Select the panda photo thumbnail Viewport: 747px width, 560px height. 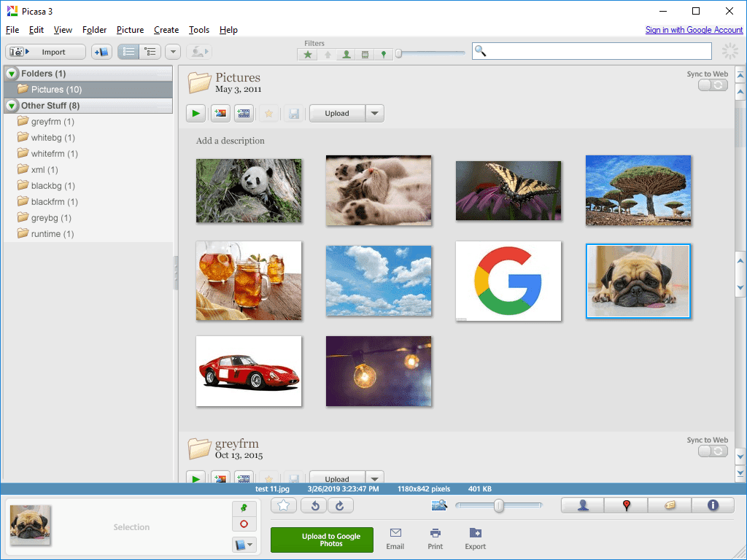click(249, 190)
